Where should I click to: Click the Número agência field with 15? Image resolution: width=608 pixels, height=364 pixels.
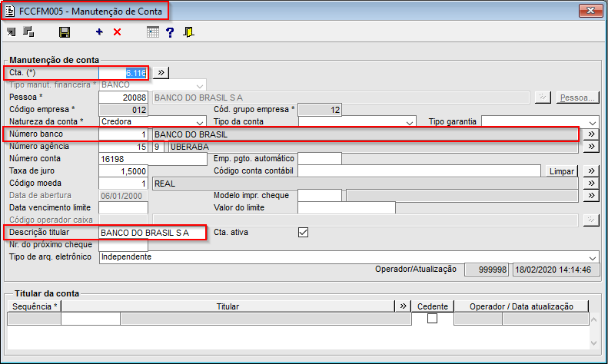tap(123, 147)
